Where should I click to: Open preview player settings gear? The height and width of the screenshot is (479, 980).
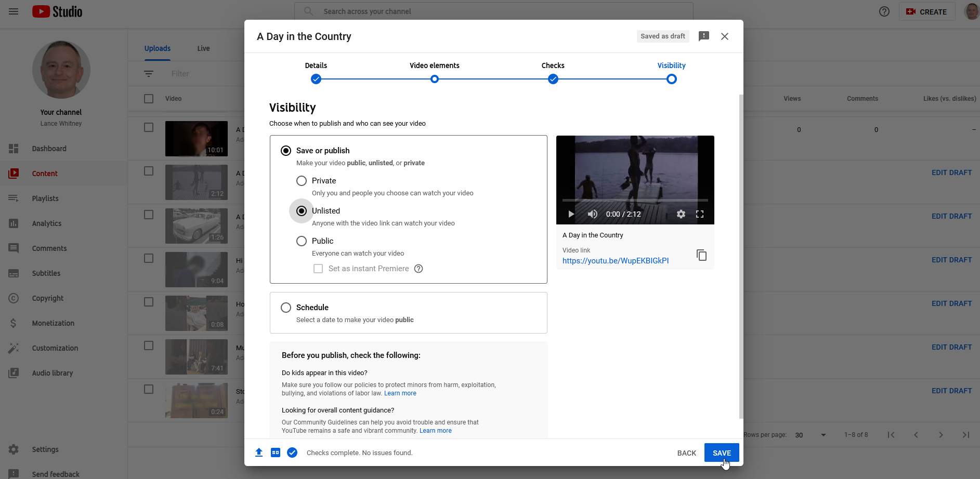(x=681, y=214)
